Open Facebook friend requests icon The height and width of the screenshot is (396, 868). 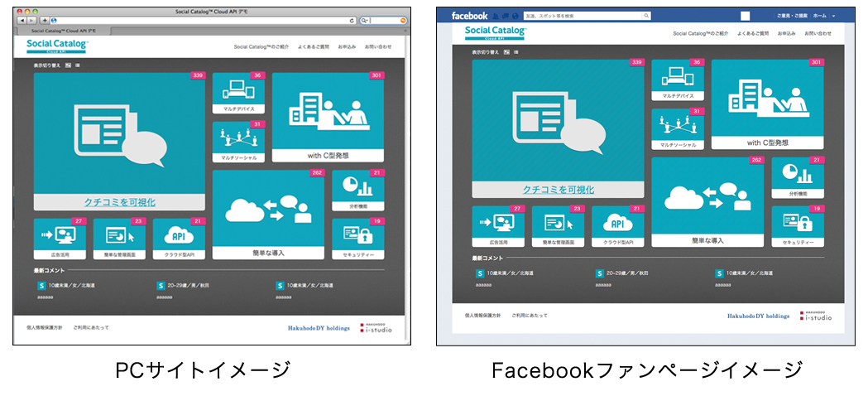(496, 16)
